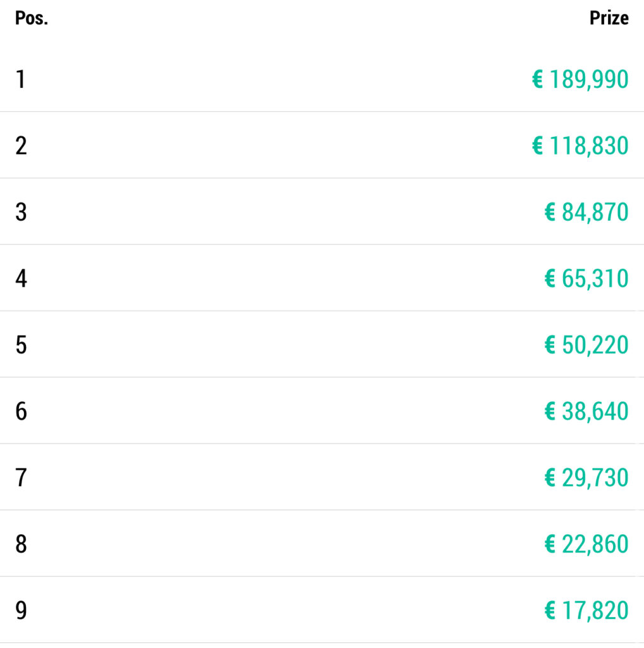Select the € 189,990 first place prize
Image resolution: width=644 pixels, height=648 pixels.
(x=580, y=80)
